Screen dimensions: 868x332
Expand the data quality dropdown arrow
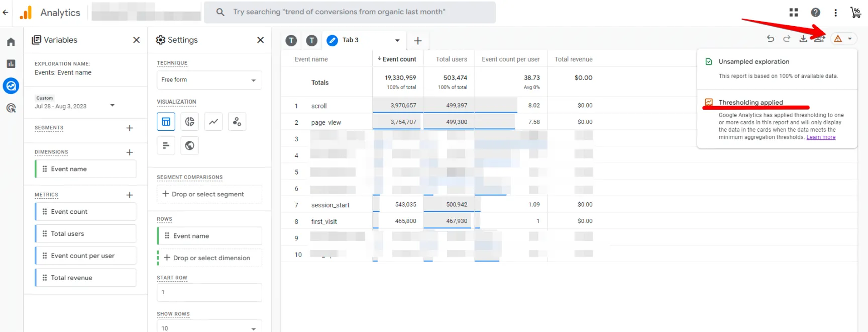(x=850, y=39)
